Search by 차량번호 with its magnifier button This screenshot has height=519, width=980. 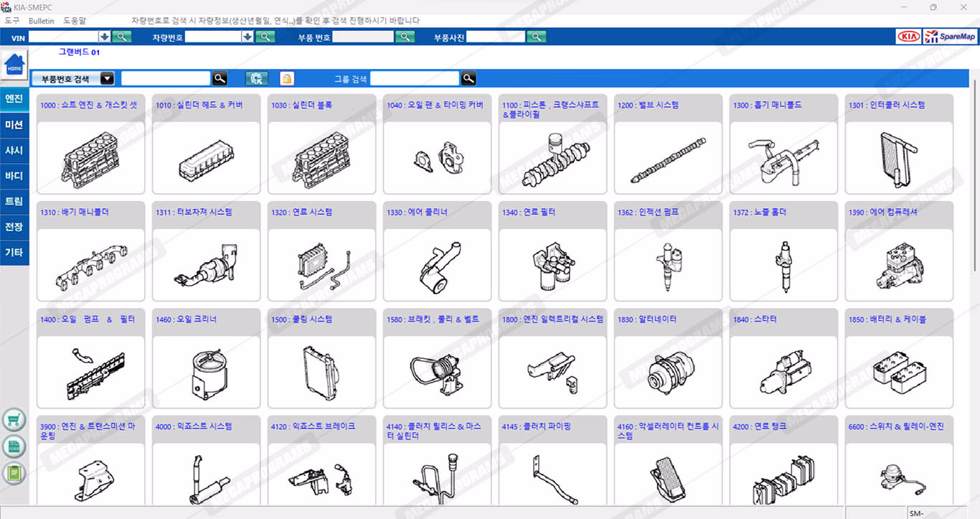pyautogui.click(x=265, y=37)
